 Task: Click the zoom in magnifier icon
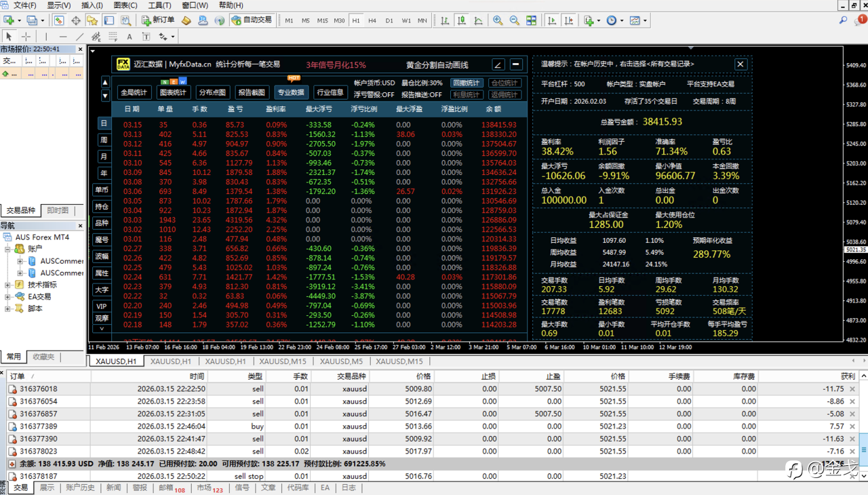click(x=498, y=20)
